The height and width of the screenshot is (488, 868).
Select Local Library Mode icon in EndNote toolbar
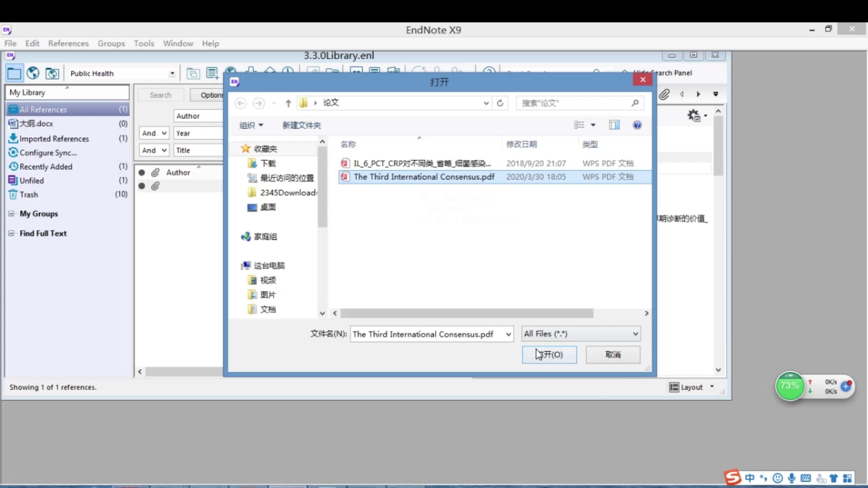(x=14, y=73)
